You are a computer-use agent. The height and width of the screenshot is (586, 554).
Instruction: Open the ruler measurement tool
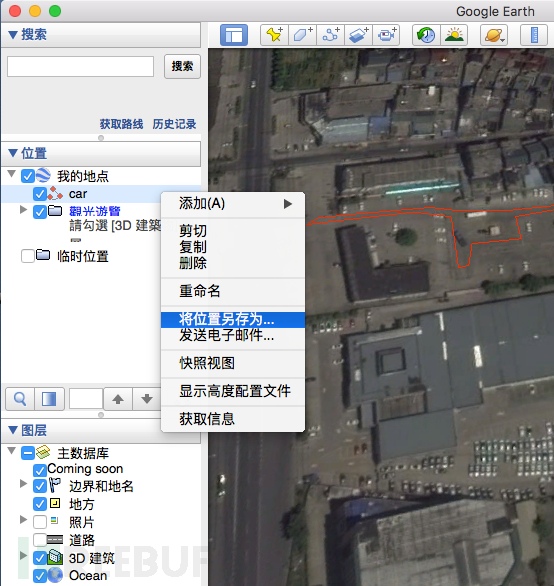tap(534, 35)
